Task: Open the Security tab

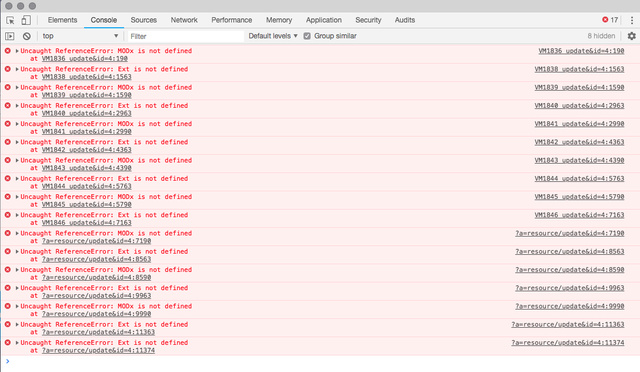Action: (368, 20)
